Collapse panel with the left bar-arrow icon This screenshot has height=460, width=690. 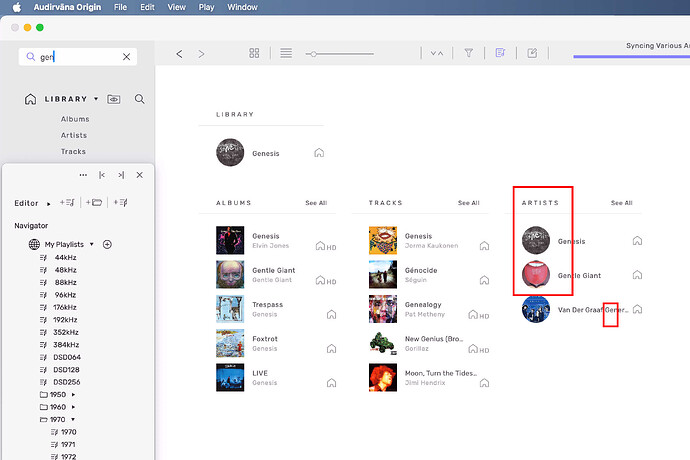pyautogui.click(x=102, y=175)
